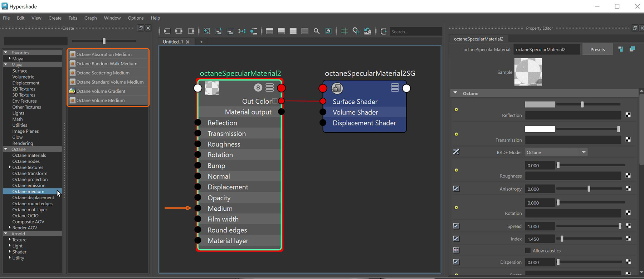
Task: Click the magnifier filter icon in toolbar
Action: (x=317, y=31)
